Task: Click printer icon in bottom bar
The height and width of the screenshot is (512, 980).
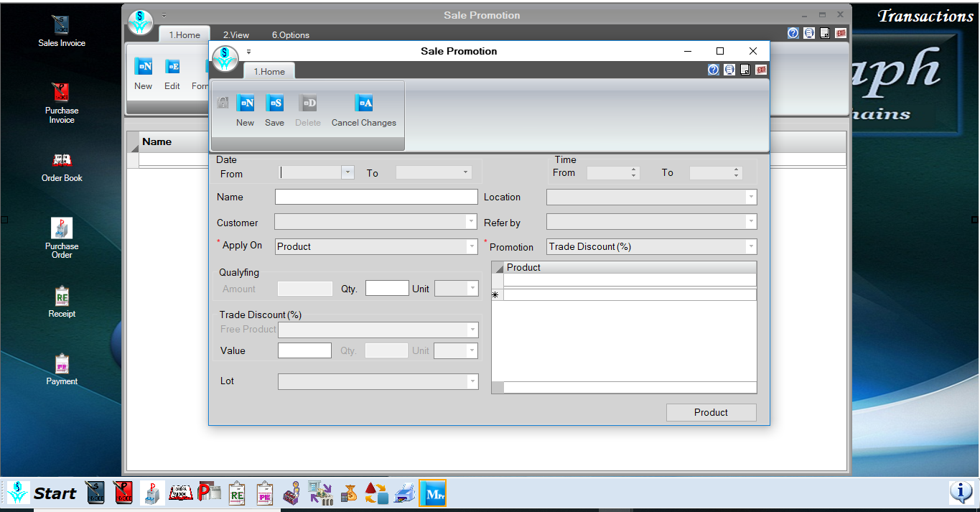Action: click(404, 493)
